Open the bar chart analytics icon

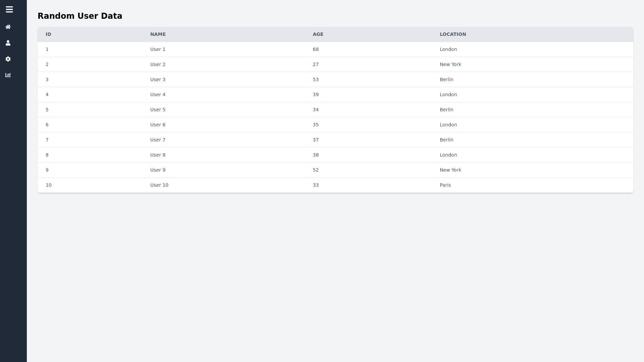(8, 75)
